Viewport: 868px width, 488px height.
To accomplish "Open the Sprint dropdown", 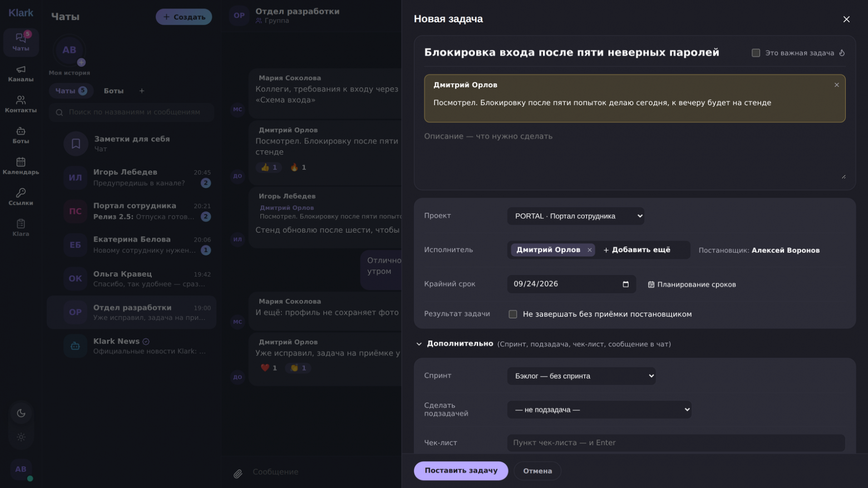I will coord(581,376).
